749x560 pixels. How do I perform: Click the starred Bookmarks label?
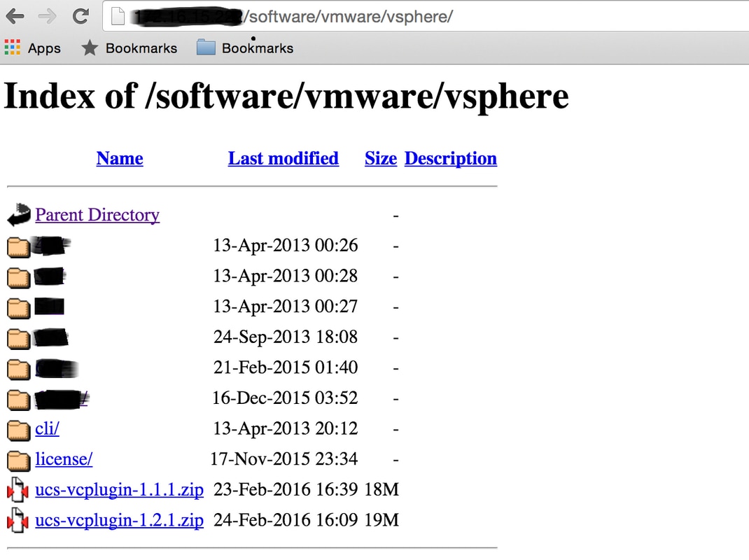tap(141, 48)
